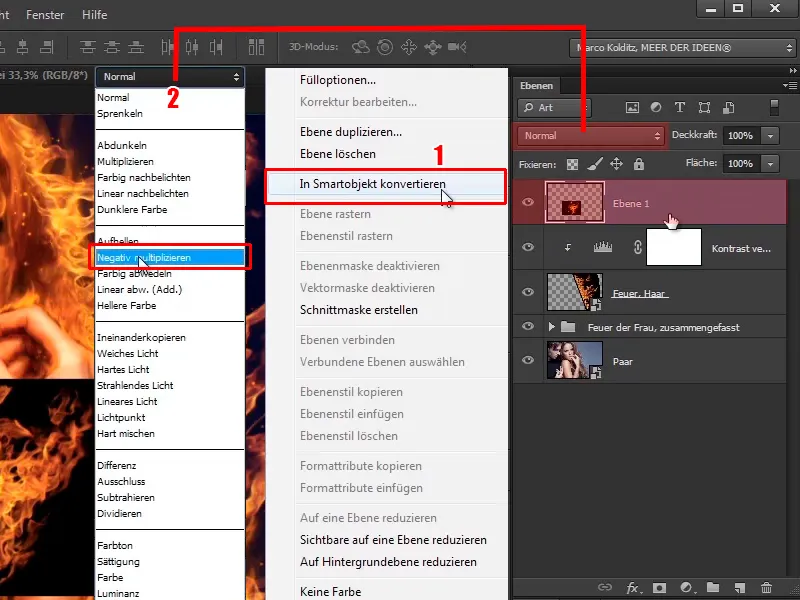Toggle lock transparent pixels
The image size is (800, 600).
tap(572, 164)
